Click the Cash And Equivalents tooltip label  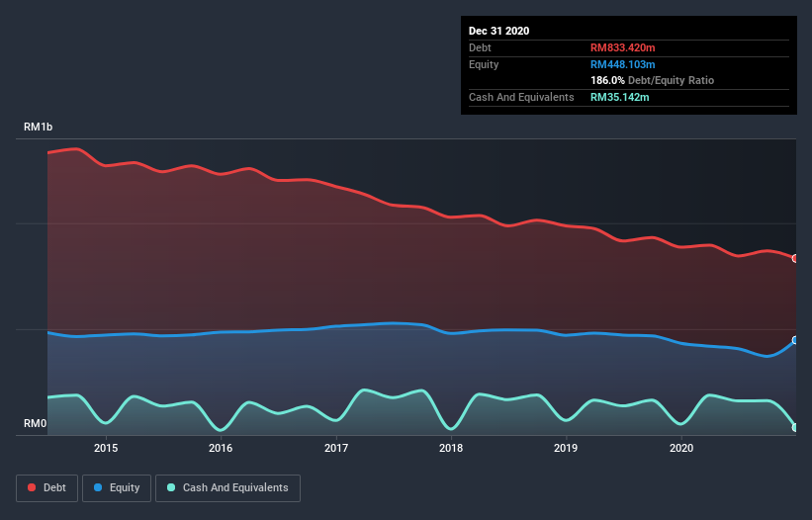click(x=521, y=97)
